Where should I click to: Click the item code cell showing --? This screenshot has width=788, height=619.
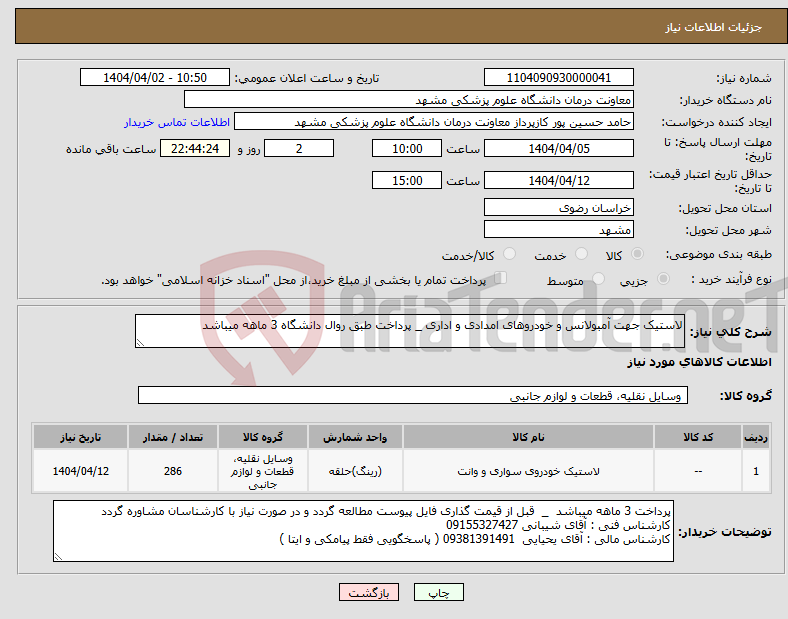pos(698,471)
